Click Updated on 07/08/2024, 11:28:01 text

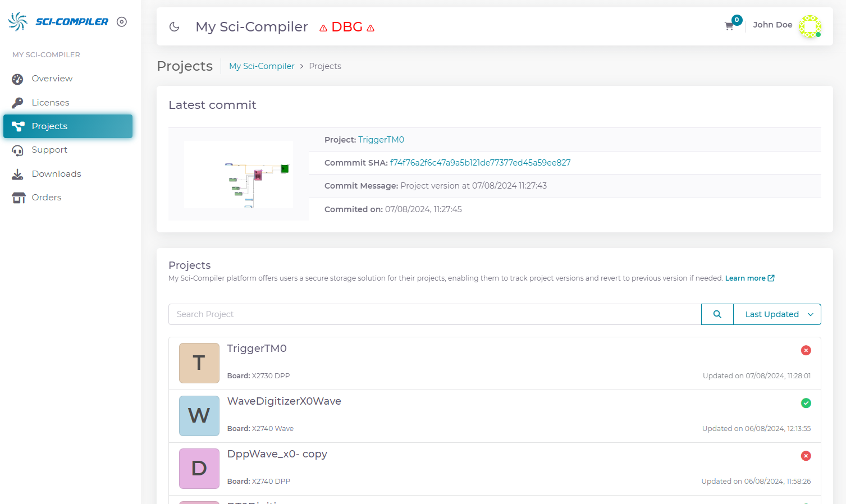click(x=757, y=376)
